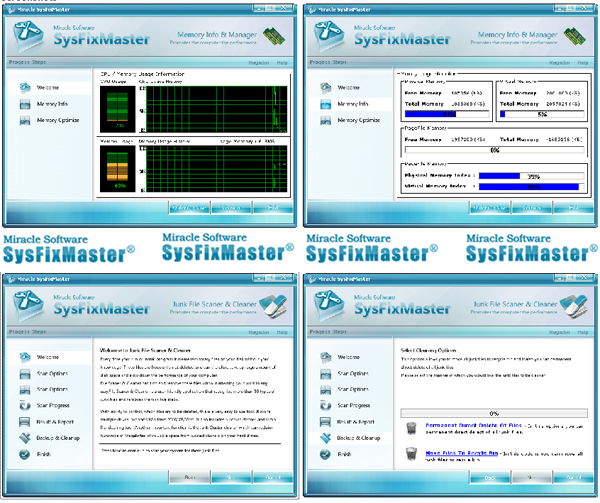Click Welcome icon in Junk File welcome window
This screenshot has height=503, width=600.
click(x=25, y=357)
